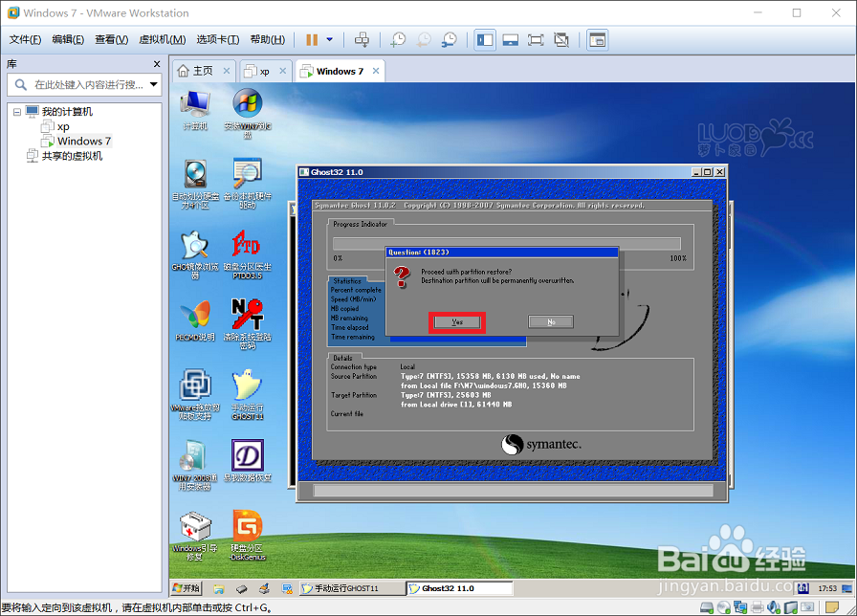The width and height of the screenshot is (857, 616).
Task: Open the PECMD说明 desktop icon
Action: 195,320
